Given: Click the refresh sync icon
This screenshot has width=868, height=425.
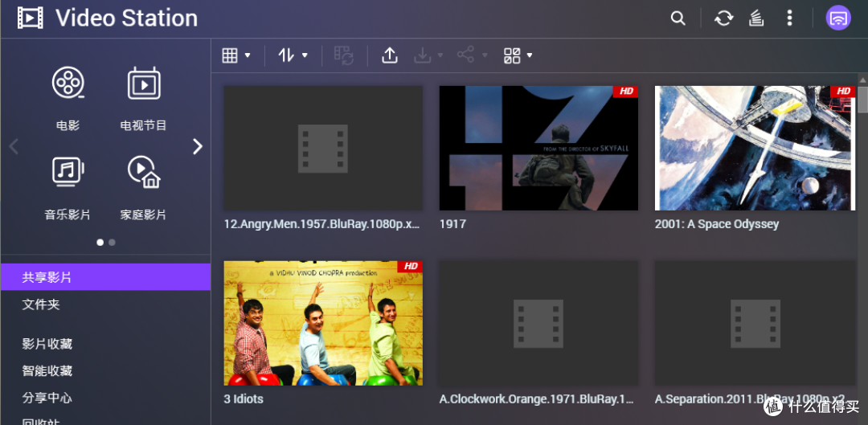Looking at the screenshot, I should [723, 18].
